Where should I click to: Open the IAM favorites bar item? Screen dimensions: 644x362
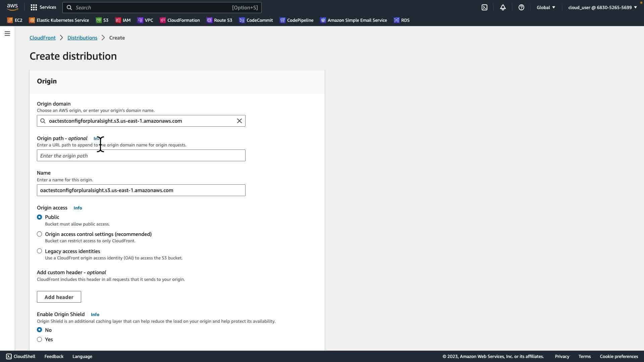coord(123,20)
